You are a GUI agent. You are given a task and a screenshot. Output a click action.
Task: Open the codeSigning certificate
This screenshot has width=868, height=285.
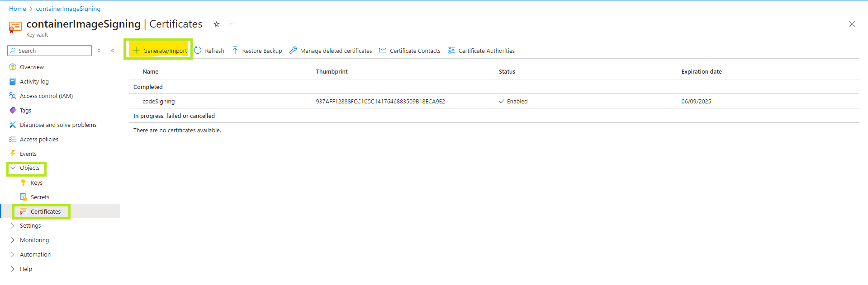pos(158,101)
